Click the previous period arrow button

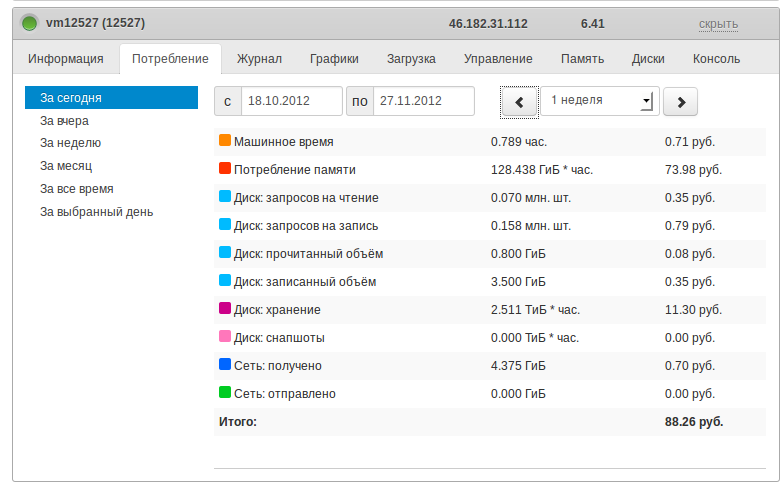(x=519, y=102)
